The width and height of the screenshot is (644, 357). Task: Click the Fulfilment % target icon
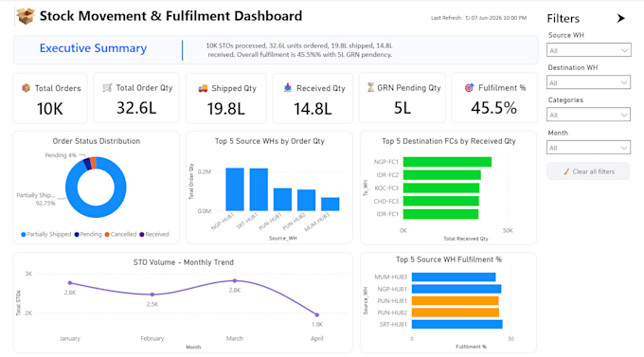(x=469, y=87)
